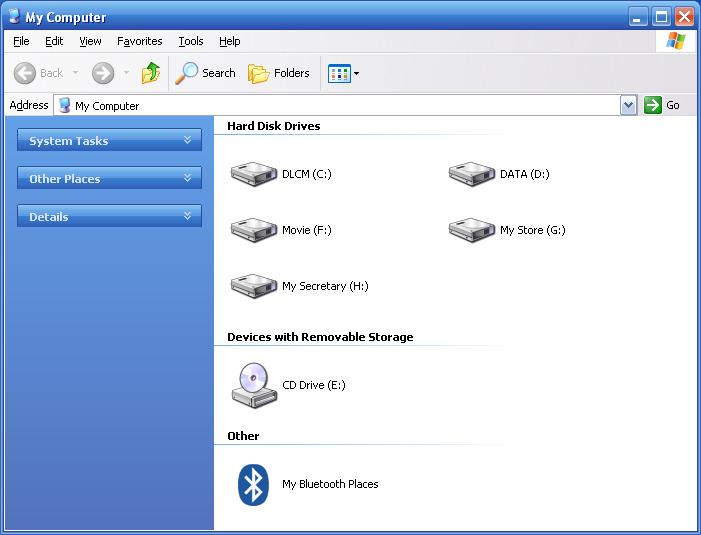Toggle the Folders pane
The height and width of the screenshot is (535, 701).
279,73
